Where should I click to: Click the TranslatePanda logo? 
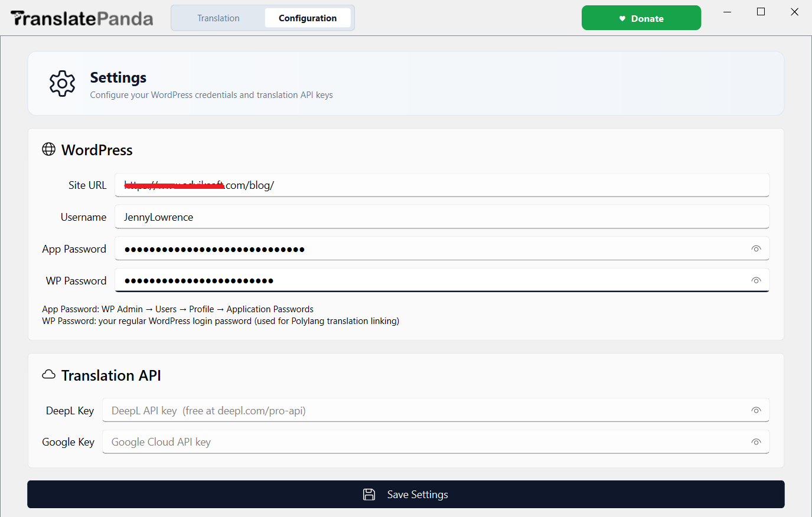82,18
